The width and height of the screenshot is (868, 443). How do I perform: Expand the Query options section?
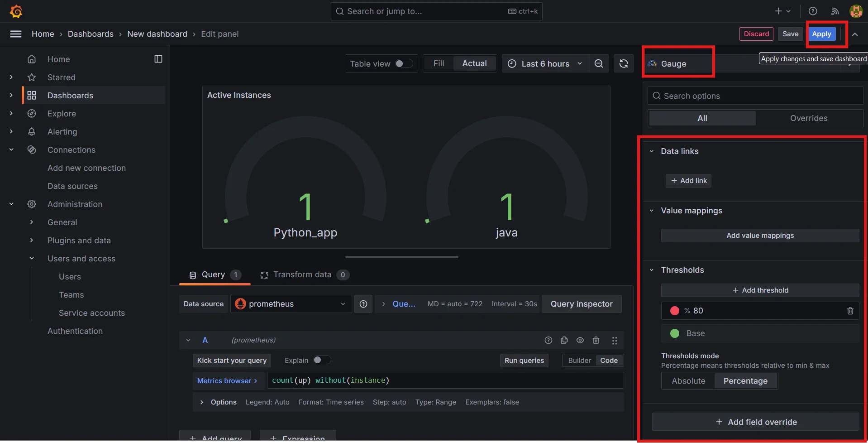coord(383,304)
